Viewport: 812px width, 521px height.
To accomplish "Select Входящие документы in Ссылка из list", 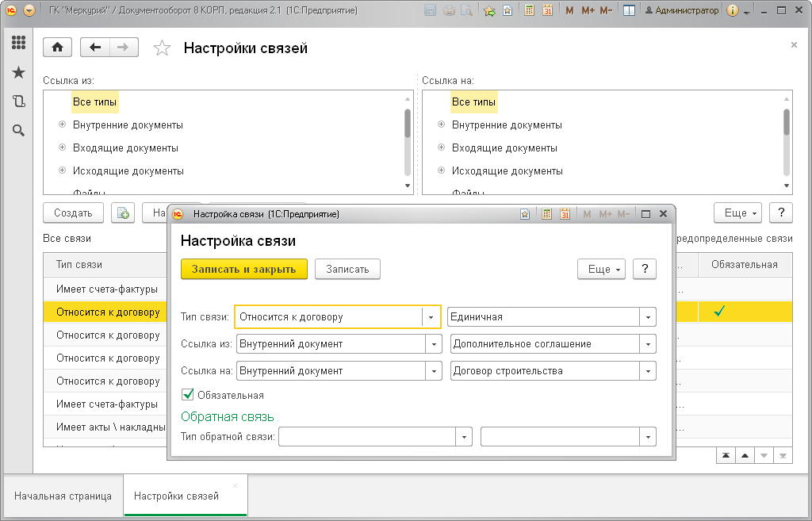I will pyautogui.click(x=125, y=147).
